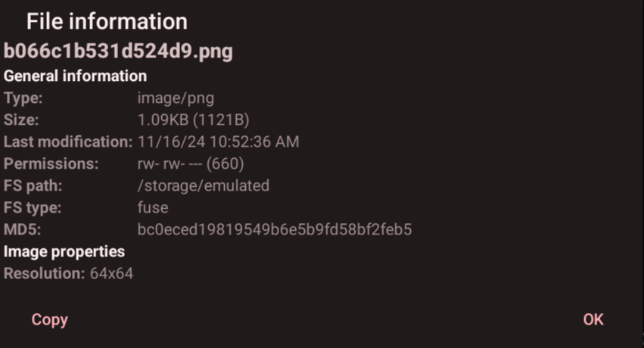Click the Resolution label
Image resolution: width=644 pixels, height=348 pixels.
point(44,273)
